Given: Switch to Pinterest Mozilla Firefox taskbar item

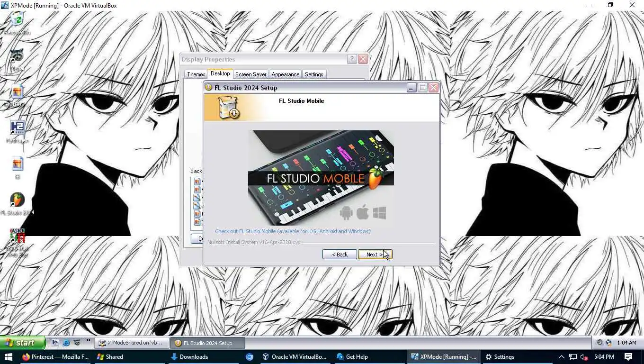Looking at the screenshot, I should 55,357.
